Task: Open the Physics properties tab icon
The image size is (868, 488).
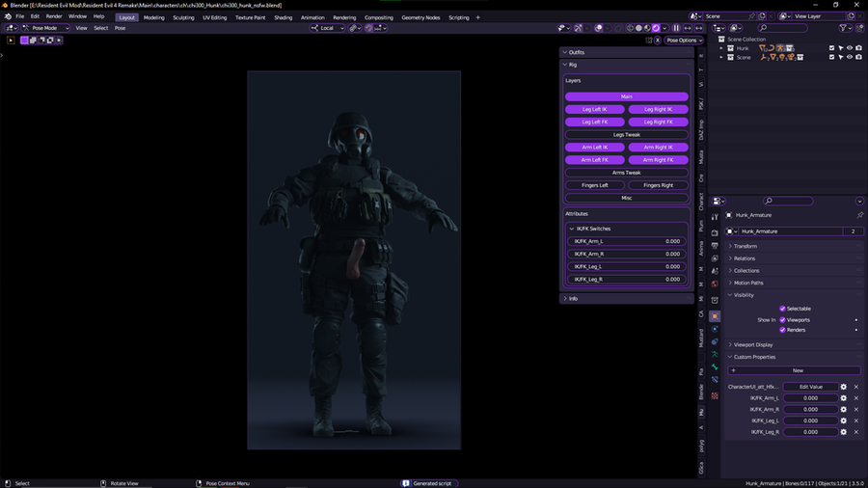Action: [715, 329]
